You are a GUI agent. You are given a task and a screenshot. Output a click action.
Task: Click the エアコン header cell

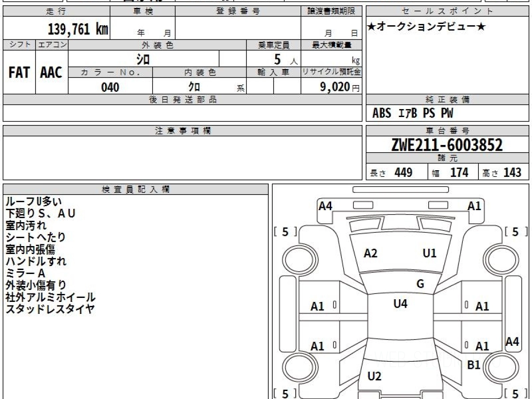pyautogui.click(x=52, y=45)
